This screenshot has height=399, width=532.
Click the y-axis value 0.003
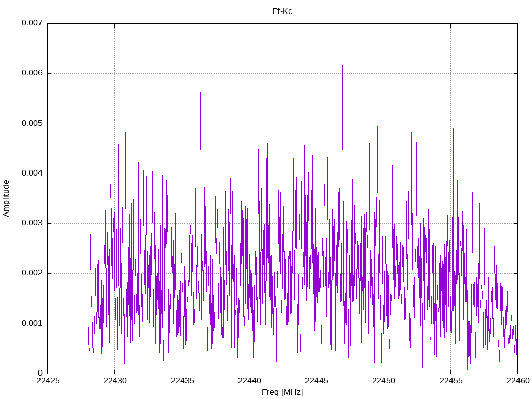32,223
